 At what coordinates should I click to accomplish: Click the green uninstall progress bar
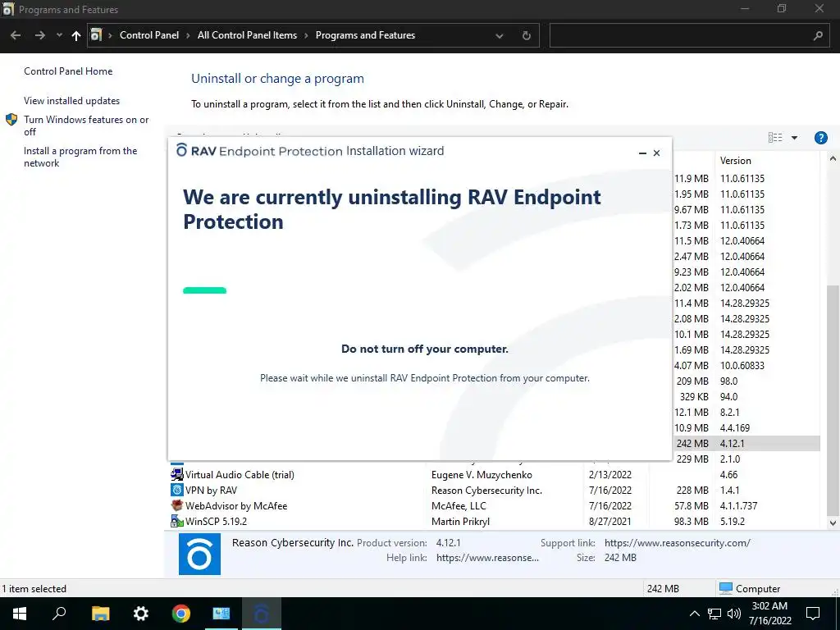(204, 290)
